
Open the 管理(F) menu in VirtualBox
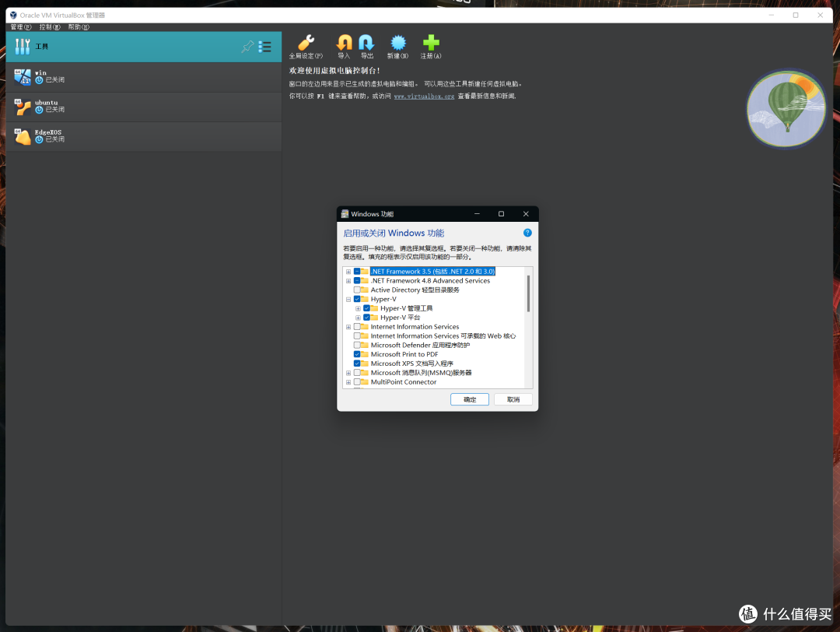[x=21, y=26]
